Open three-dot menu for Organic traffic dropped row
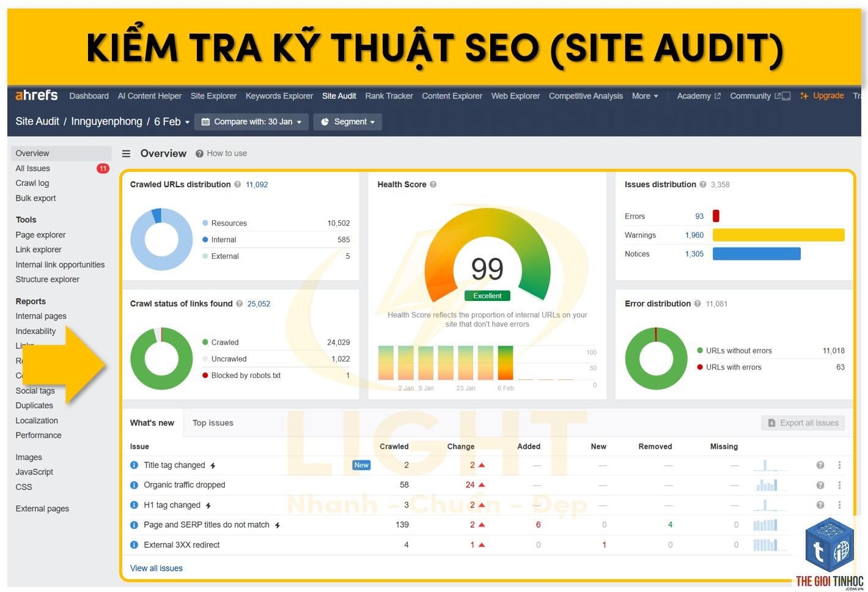Image resolution: width=868 pixels, height=592 pixels. 839,485
